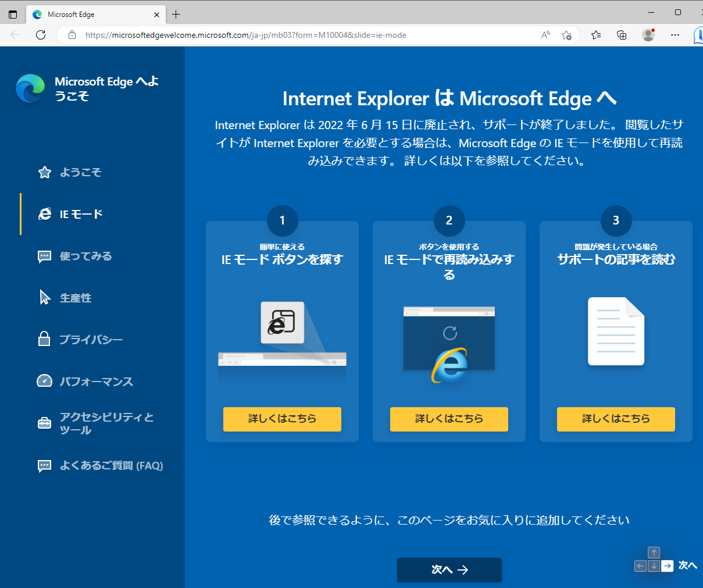Open the Collections icon
The width and height of the screenshot is (703, 588).
(x=622, y=35)
